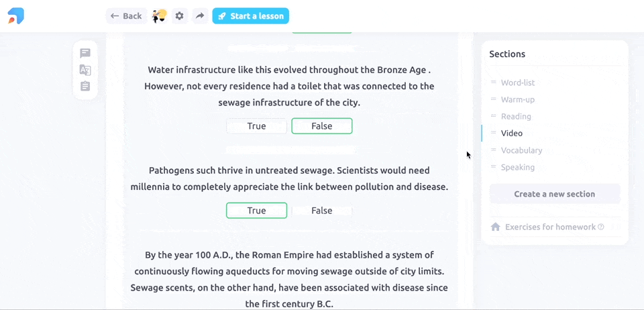Open the Vocabulary section

(521, 150)
